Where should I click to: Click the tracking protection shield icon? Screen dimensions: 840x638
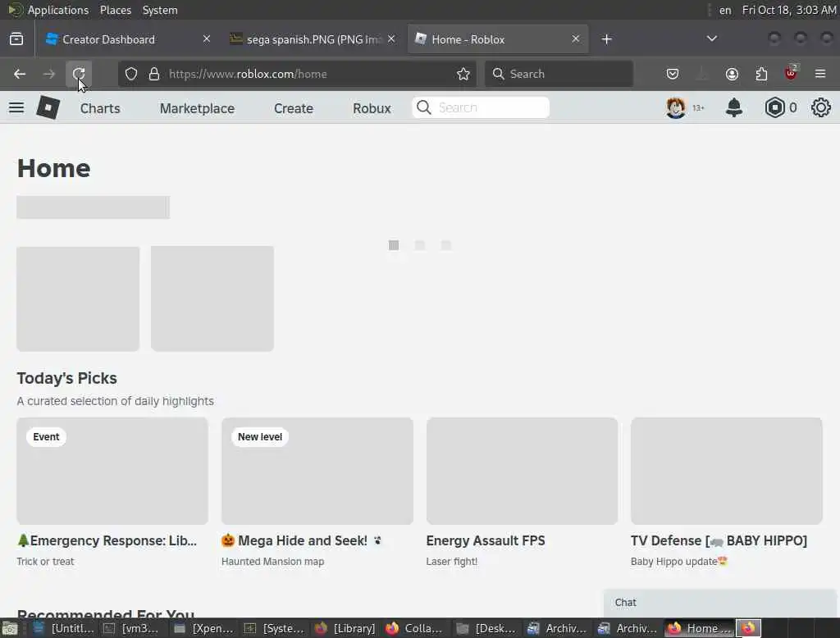coord(131,74)
